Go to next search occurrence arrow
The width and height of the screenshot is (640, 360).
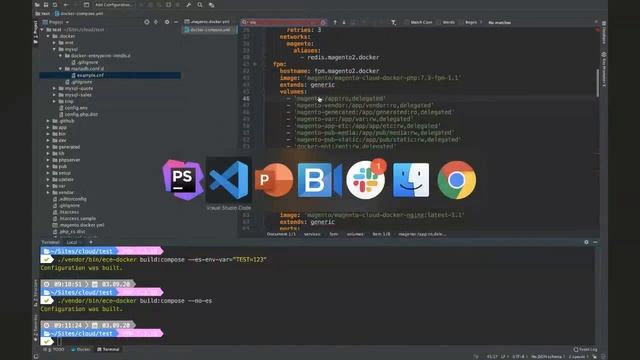(x=344, y=22)
